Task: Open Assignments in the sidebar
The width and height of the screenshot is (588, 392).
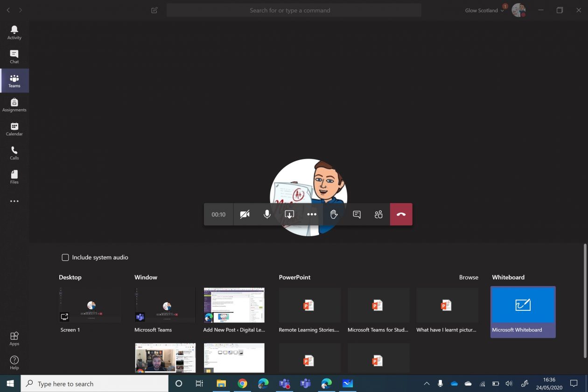Action: pyautogui.click(x=14, y=105)
